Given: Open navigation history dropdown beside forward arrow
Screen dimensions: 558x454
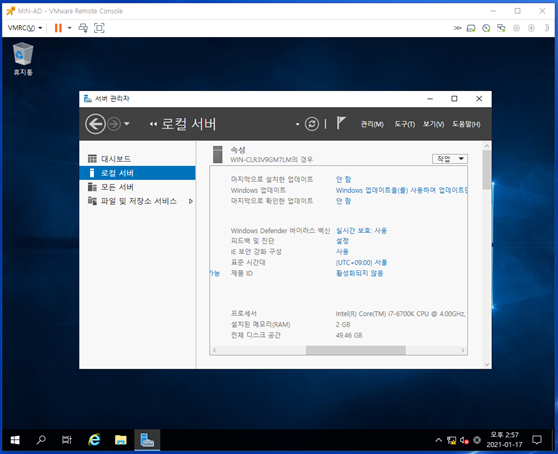Looking at the screenshot, I should tap(127, 124).
